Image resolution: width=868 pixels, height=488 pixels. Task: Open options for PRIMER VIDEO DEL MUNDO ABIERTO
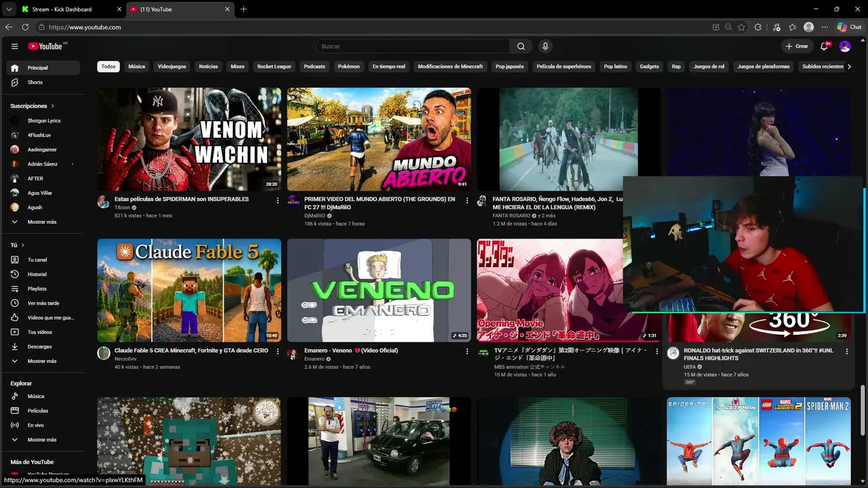(467, 200)
